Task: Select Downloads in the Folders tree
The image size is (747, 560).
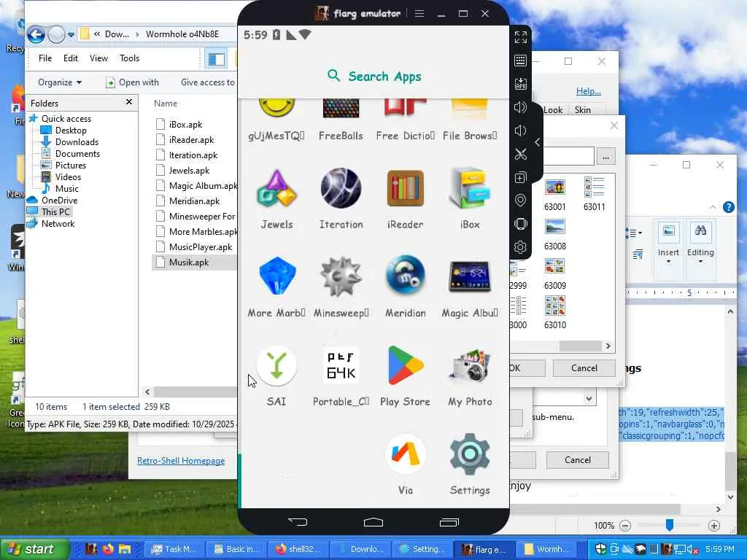Action: point(77,142)
